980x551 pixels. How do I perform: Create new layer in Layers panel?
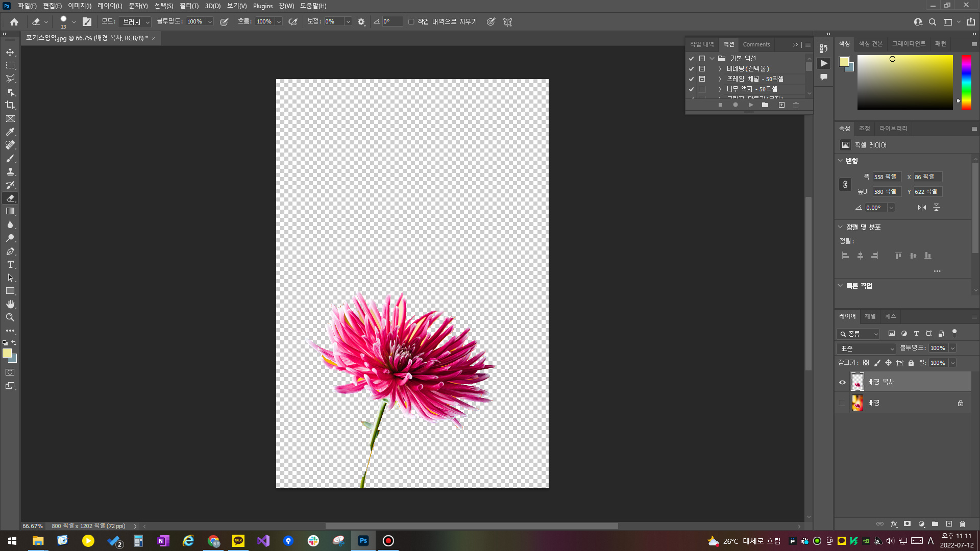(949, 524)
